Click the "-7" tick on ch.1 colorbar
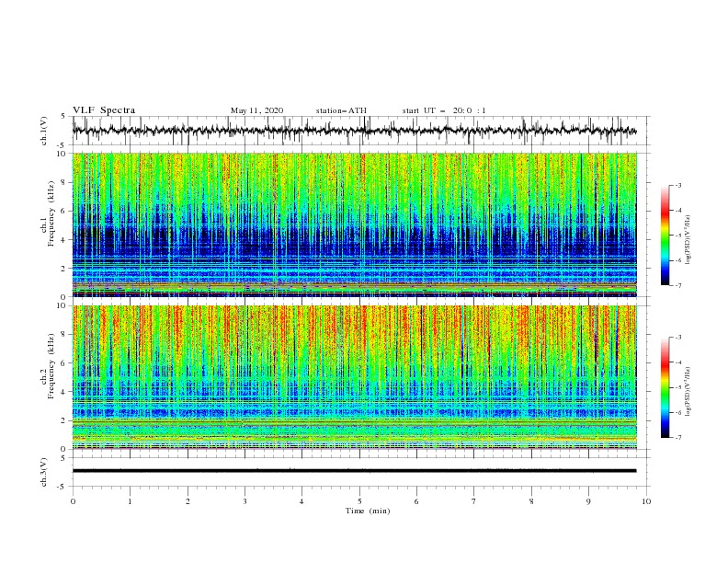The image size is (728, 563). coord(677,285)
